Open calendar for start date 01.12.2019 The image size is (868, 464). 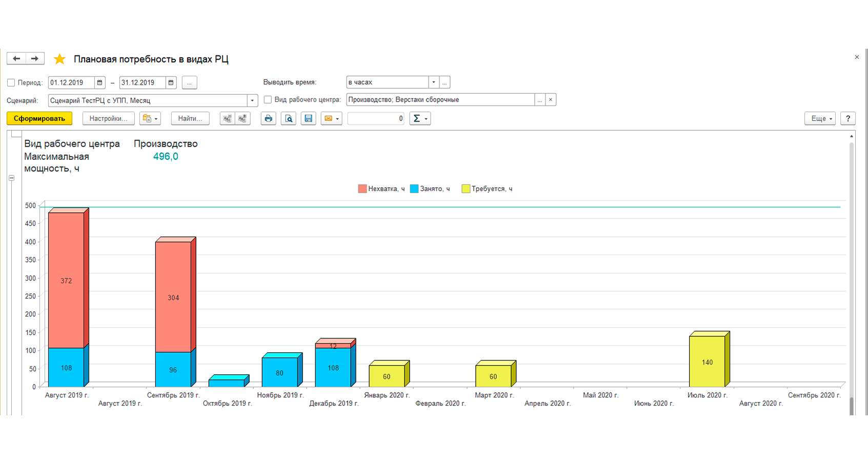coord(99,83)
